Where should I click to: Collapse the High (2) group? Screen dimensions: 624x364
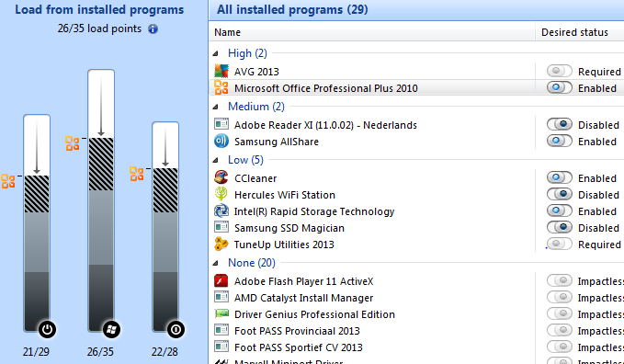(216, 53)
